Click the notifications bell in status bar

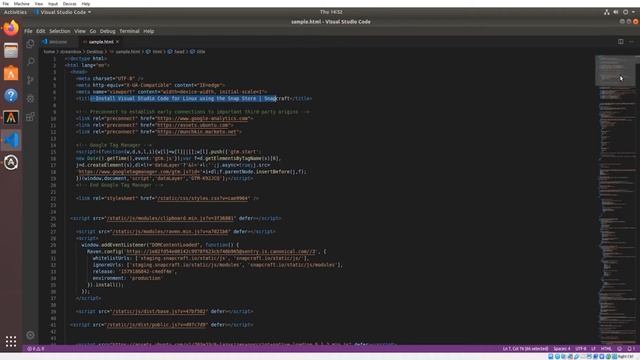(x=631, y=349)
